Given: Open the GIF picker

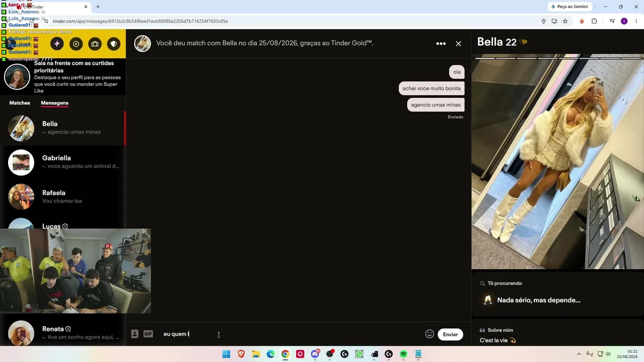Looking at the screenshot, I should 148,334.
